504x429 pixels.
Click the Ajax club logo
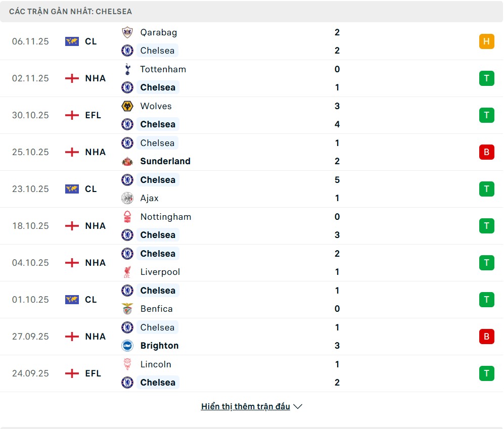(127, 198)
